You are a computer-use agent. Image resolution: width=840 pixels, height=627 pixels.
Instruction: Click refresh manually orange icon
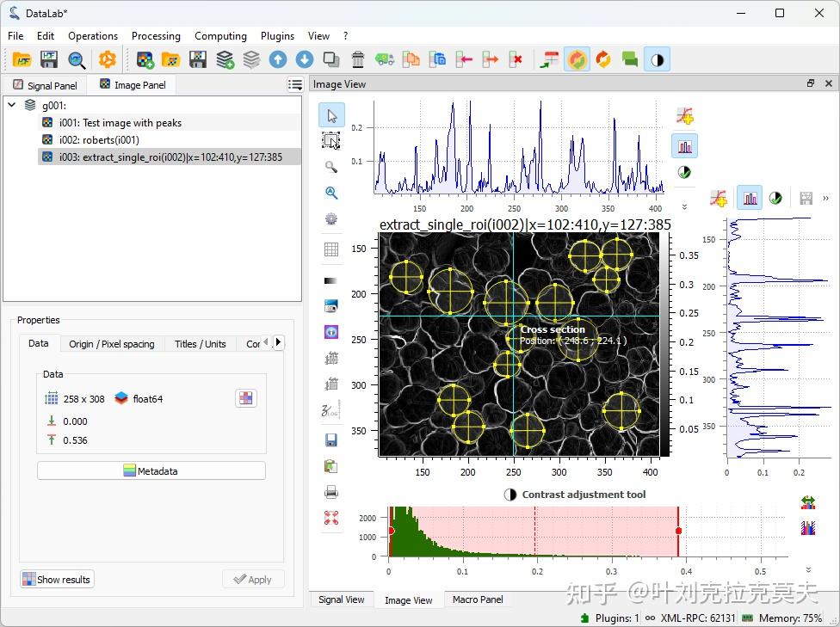(604, 59)
